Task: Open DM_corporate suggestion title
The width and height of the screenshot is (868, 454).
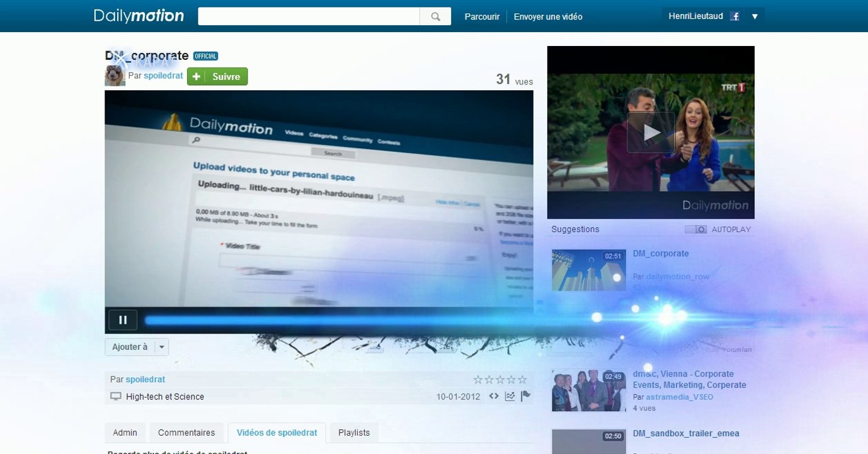Action: pos(661,253)
